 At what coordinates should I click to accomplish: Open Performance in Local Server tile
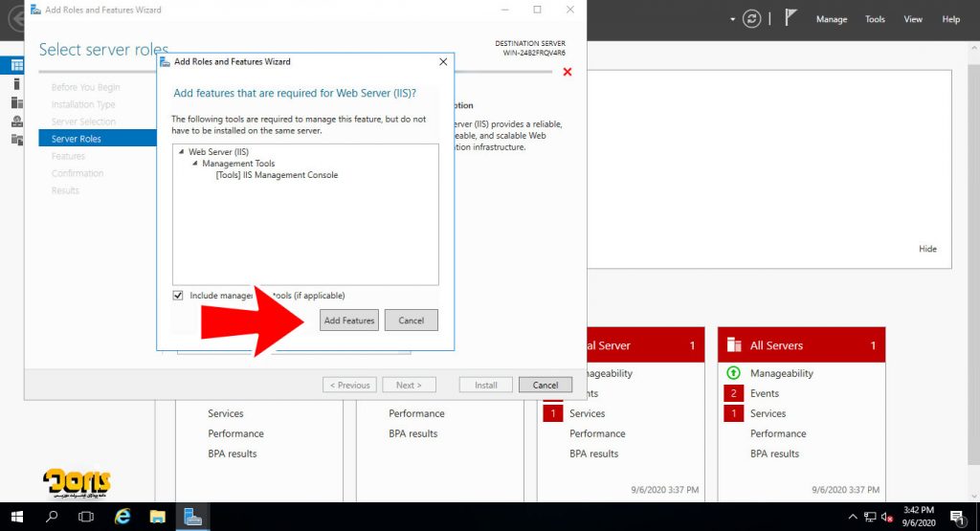(597, 433)
